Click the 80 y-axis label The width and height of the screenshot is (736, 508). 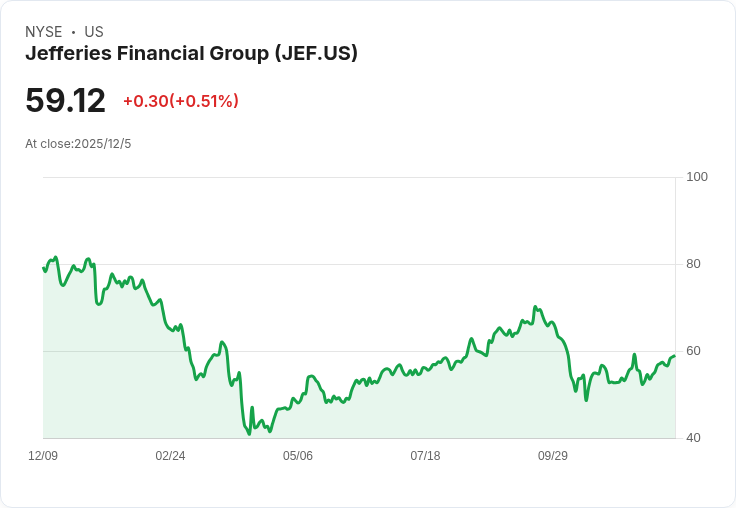click(x=693, y=264)
